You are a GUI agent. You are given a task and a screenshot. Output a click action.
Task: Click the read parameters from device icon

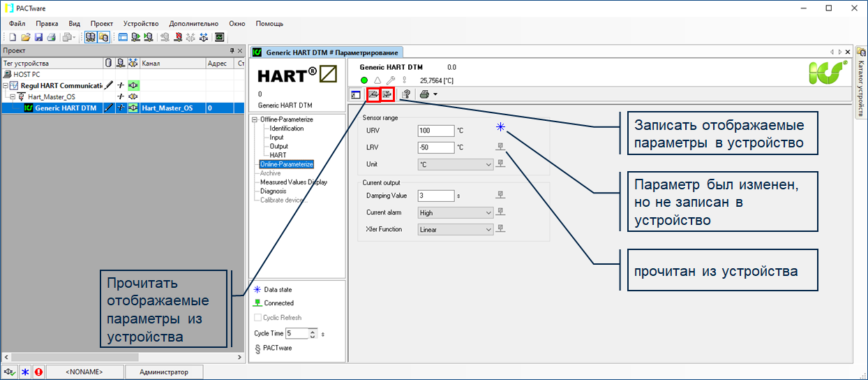(x=373, y=94)
